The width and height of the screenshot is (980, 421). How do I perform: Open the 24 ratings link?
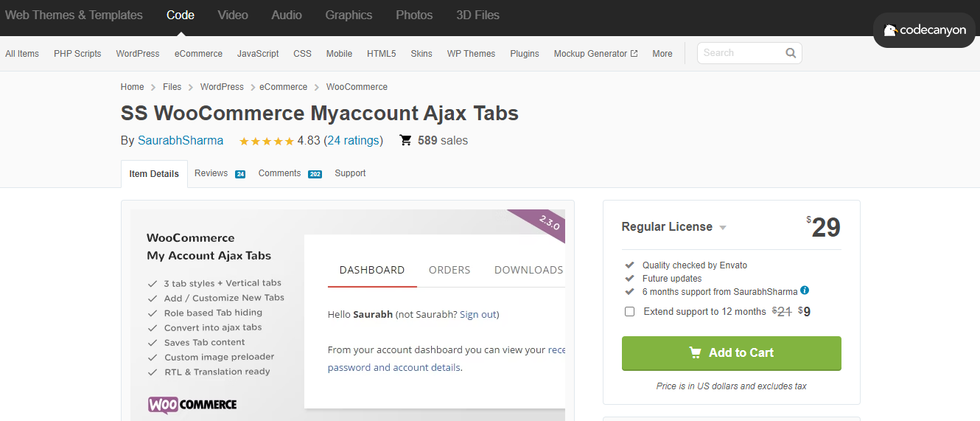[354, 141]
